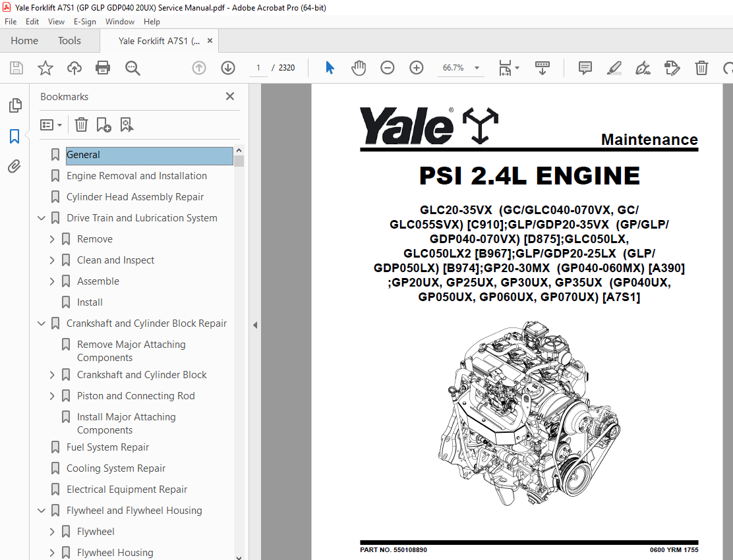Open the find text magnifier icon
The width and height of the screenshot is (733, 560).
[132, 69]
